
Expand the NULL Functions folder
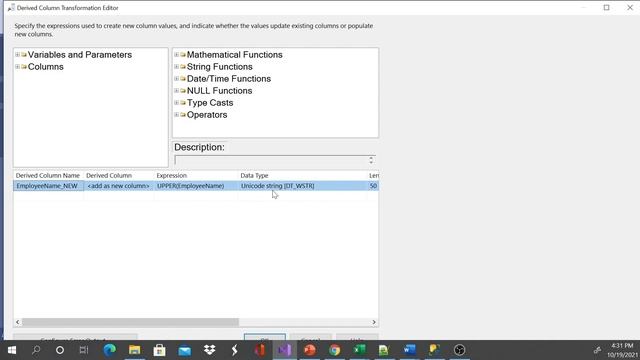(x=176, y=91)
